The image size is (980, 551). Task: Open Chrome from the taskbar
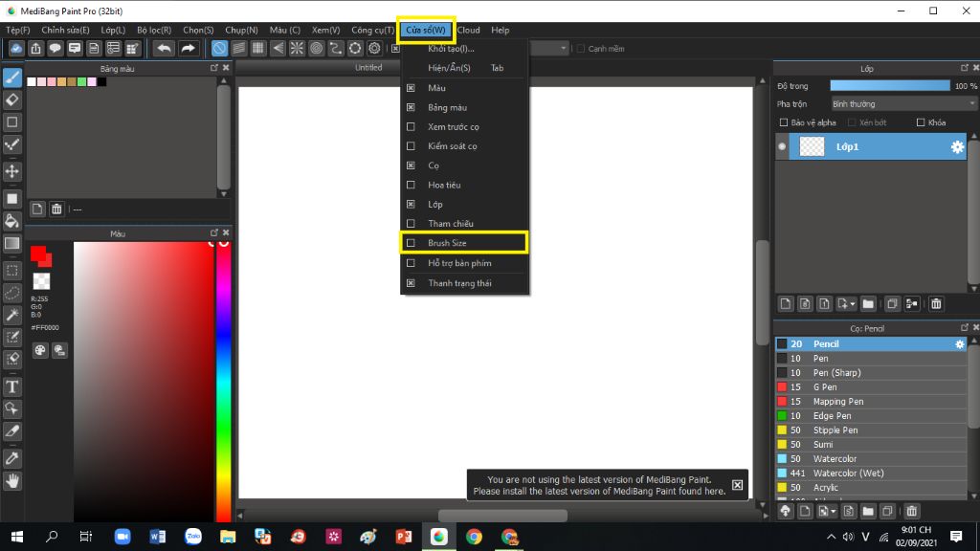tap(474, 537)
